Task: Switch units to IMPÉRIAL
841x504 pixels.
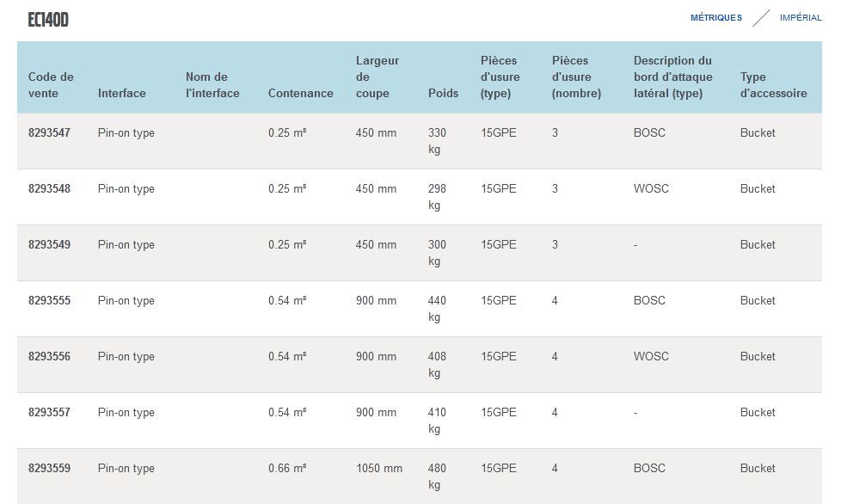Action: coord(800,18)
